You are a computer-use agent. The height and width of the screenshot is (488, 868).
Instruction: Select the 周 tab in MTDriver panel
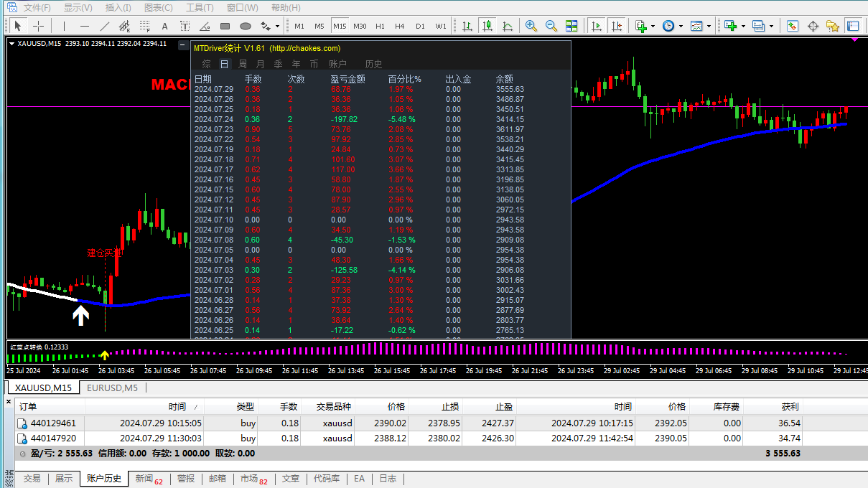pos(243,64)
